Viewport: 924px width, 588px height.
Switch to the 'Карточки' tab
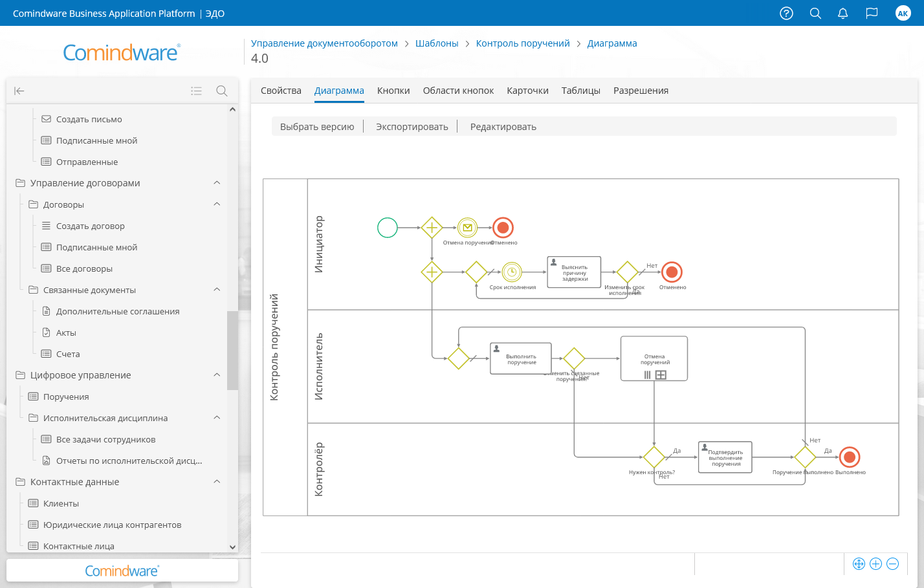pyautogui.click(x=527, y=91)
